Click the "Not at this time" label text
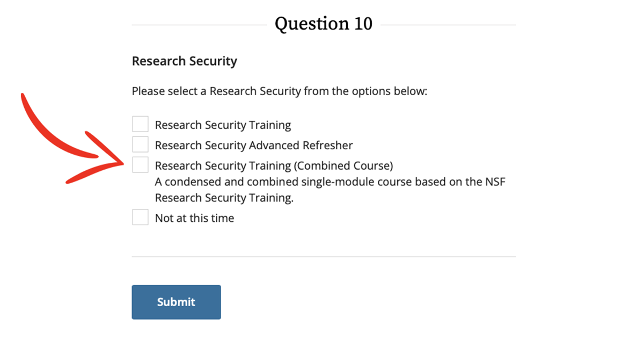 [x=194, y=218]
